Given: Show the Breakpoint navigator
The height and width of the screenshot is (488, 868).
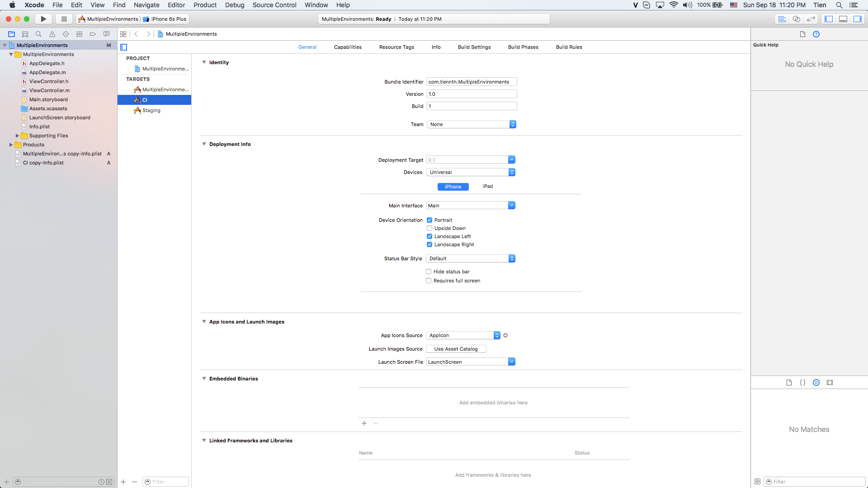Looking at the screenshot, I should [x=93, y=34].
